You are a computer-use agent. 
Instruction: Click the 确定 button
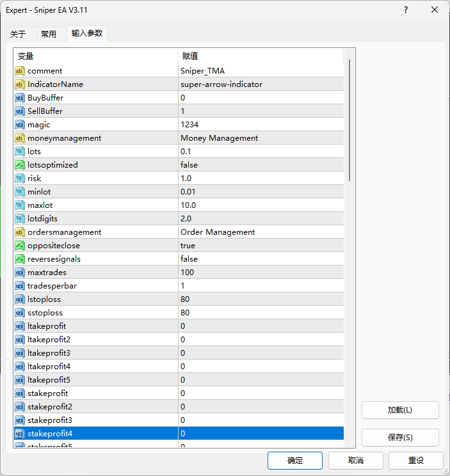(295, 461)
